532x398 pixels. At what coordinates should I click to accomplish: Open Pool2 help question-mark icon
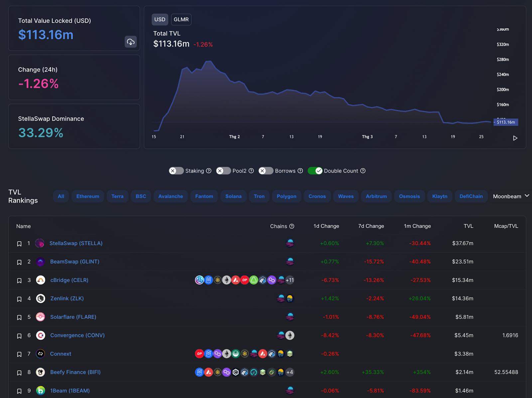coord(251,171)
